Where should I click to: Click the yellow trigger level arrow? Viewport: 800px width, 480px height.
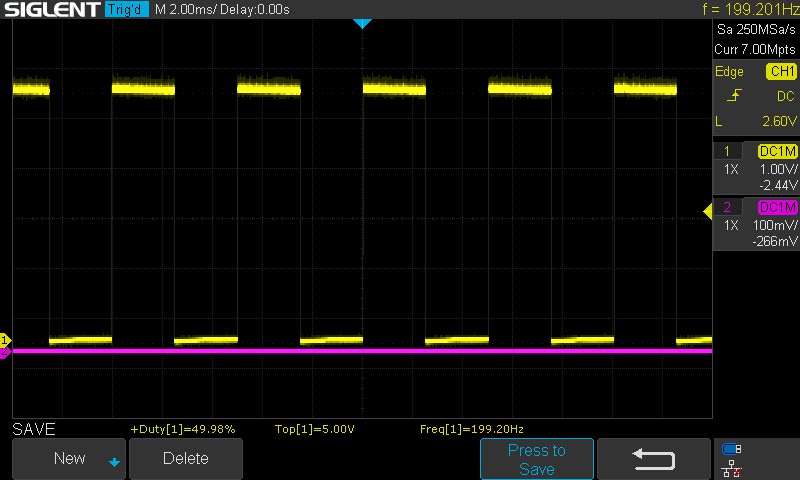point(708,211)
